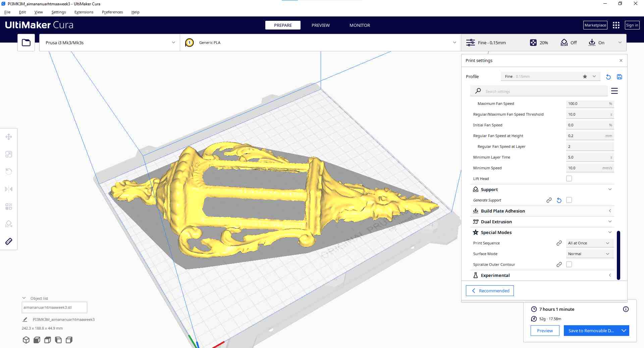Open the File menu
Image resolution: width=644 pixels, height=348 pixels.
tap(7, 12)
